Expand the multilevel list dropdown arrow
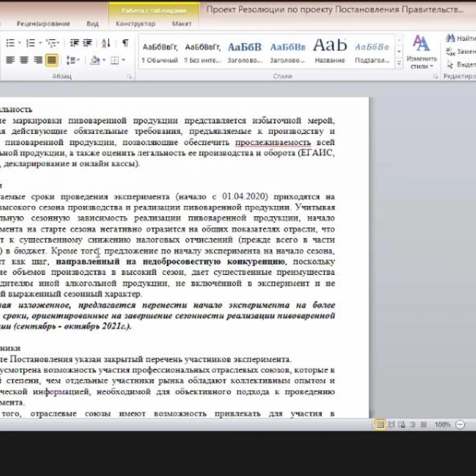This screenshot has width=476, height=476. [58, 43]
